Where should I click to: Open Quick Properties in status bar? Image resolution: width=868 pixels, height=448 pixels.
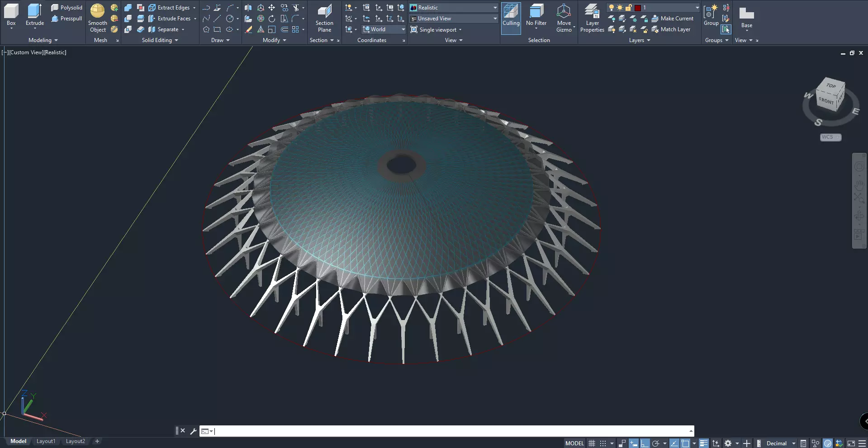[803, 443]
